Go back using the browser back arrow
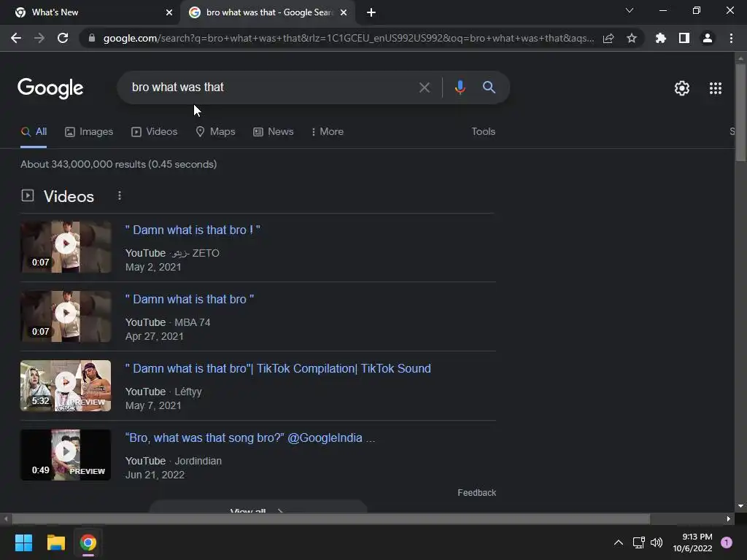Image resolution: width=747 pixels, height=560 pixels. 16,38
